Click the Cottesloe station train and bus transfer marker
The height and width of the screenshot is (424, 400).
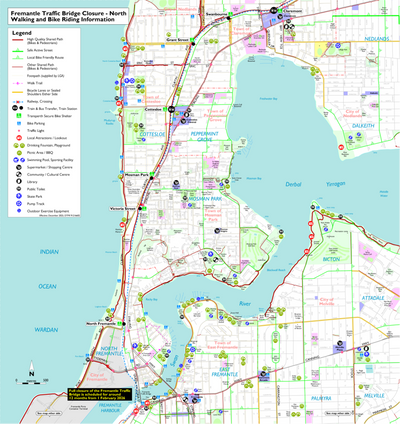pos(171,109)
